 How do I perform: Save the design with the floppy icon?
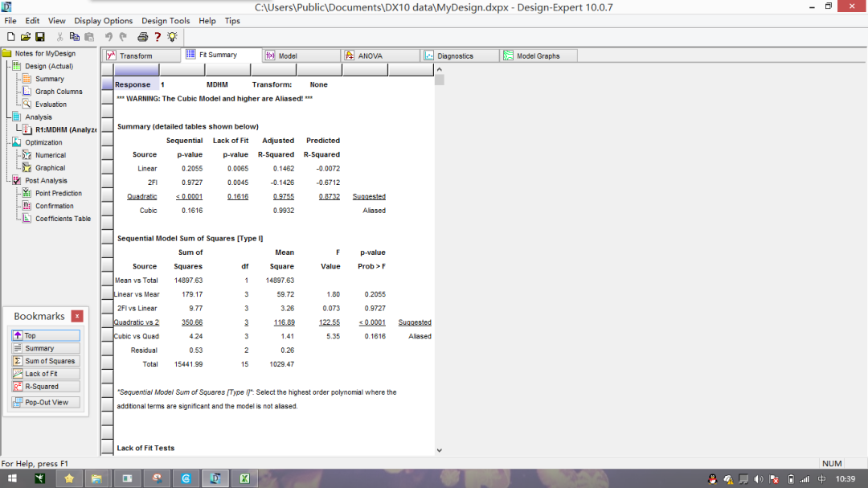pos(40,36)
